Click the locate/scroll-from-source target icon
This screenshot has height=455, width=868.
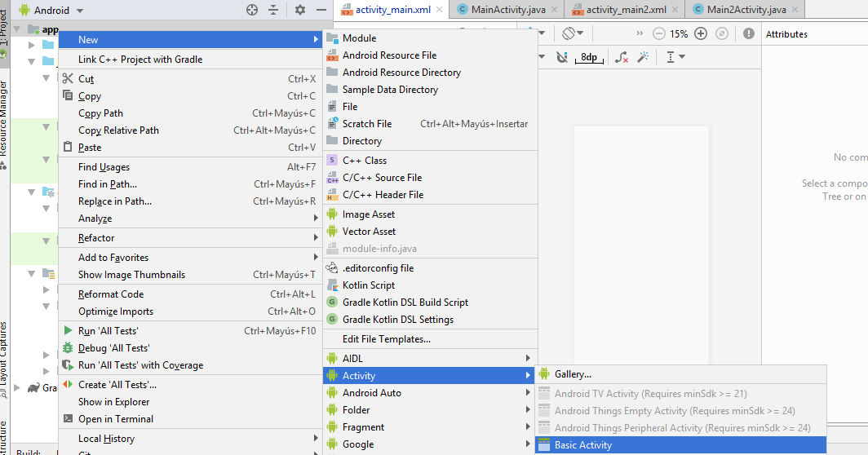coord(252,10)
